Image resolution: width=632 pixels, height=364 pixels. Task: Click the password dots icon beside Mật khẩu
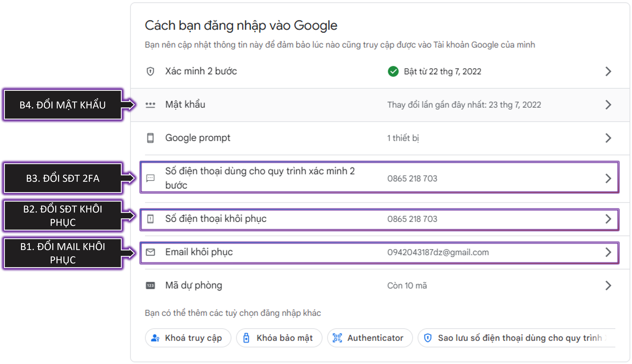click(x=150, y=105)
